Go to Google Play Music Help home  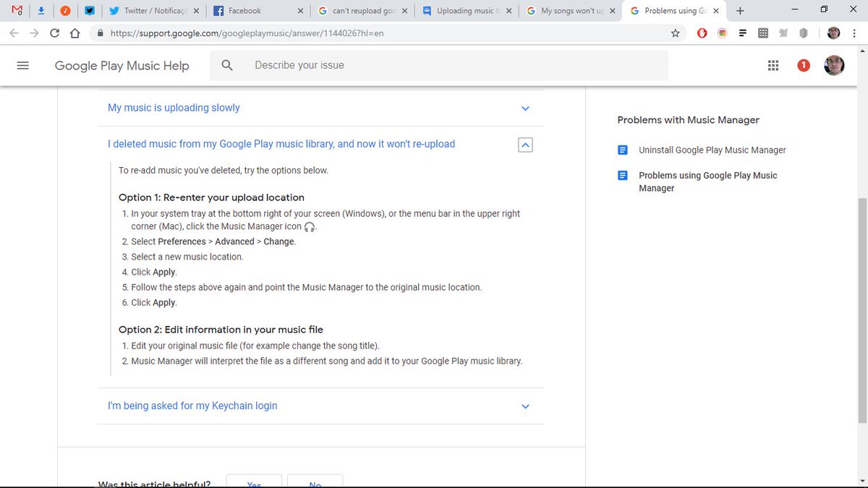click(122, 66)
